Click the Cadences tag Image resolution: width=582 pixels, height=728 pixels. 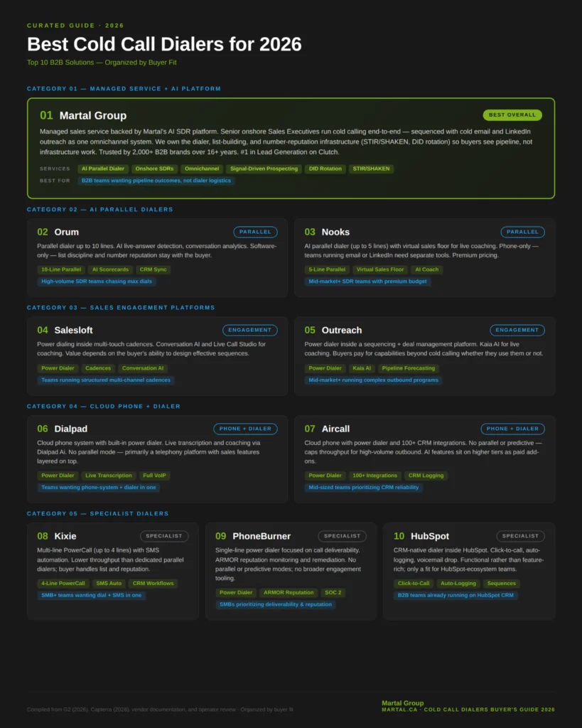(x=98, y=368)
